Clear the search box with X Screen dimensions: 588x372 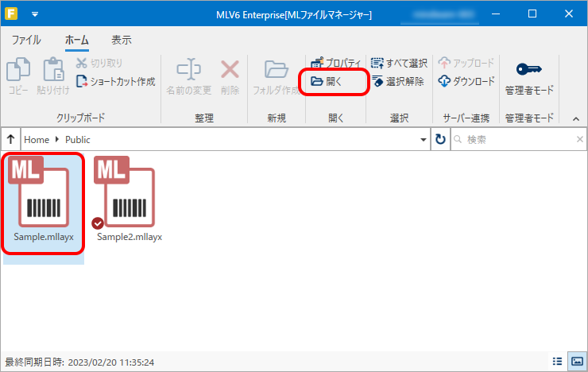tap(580, 140)
